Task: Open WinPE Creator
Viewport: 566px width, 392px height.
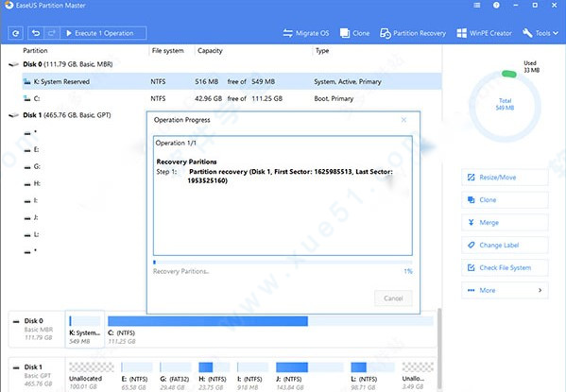Action: pyautogui.click(x=484, y=33)
